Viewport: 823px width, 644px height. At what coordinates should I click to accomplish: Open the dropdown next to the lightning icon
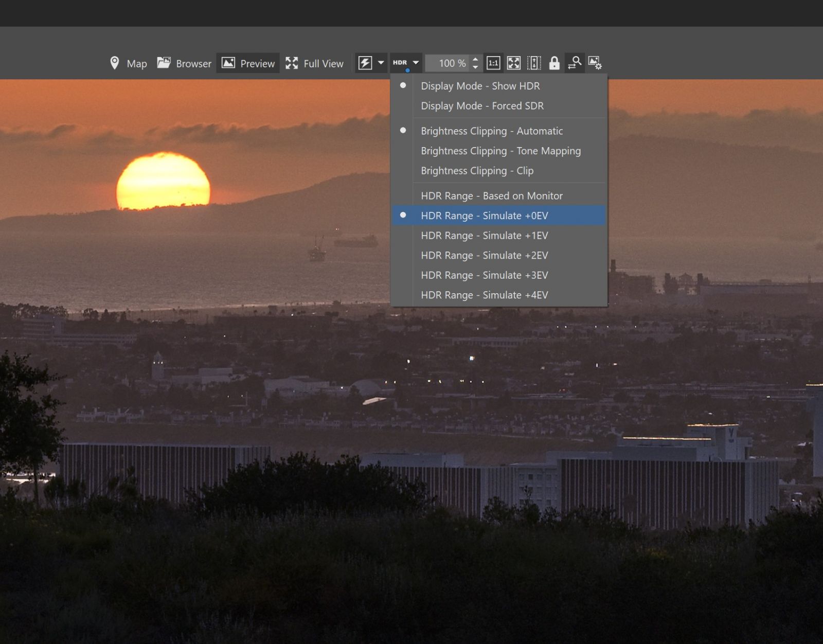click(380, 63)
